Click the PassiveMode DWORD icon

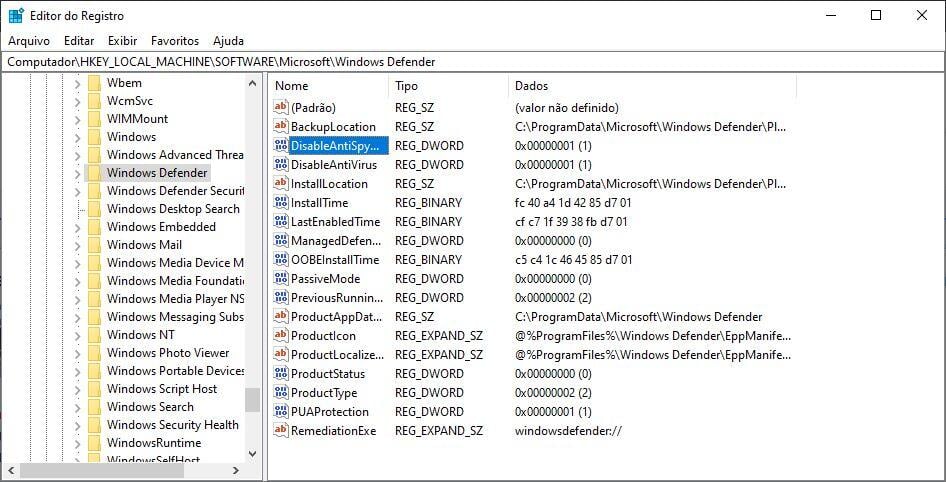click(x=281, y=278)
